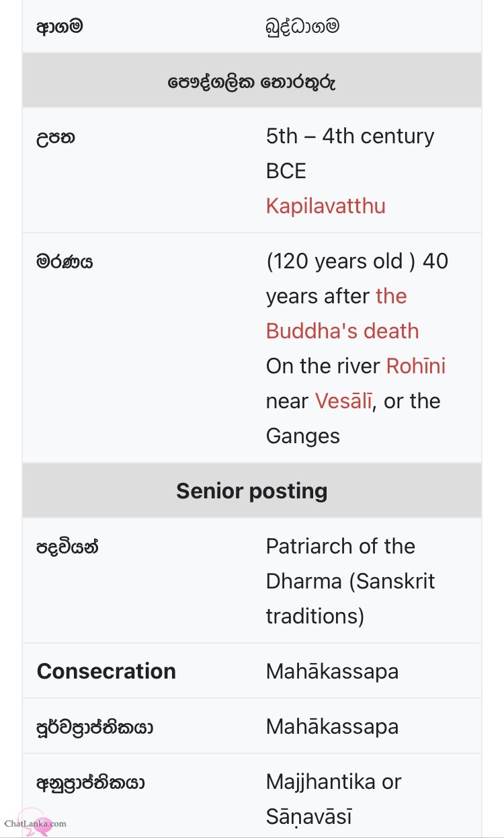Viewport: 504px width, 838px height.
Task: Click the ChatLanka.com watermark logo
Action: point(35,822)
